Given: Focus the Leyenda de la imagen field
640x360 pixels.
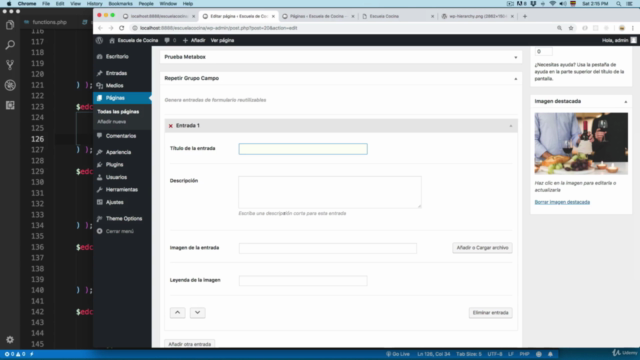Looking at the screenshot, I should coord(303,280).
